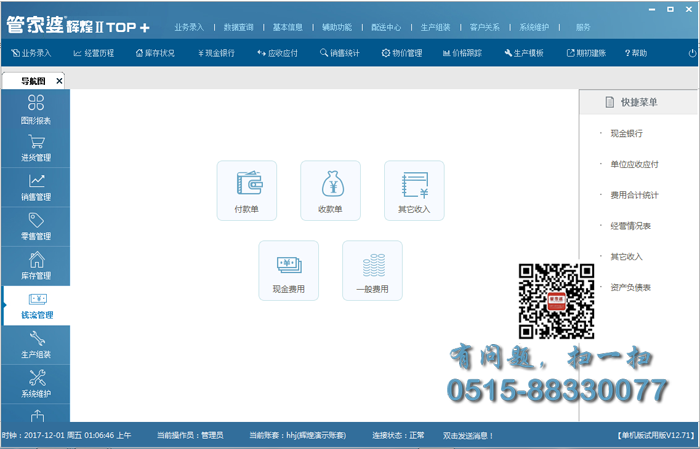Click the power icon in the toolbar

[692, 53]
